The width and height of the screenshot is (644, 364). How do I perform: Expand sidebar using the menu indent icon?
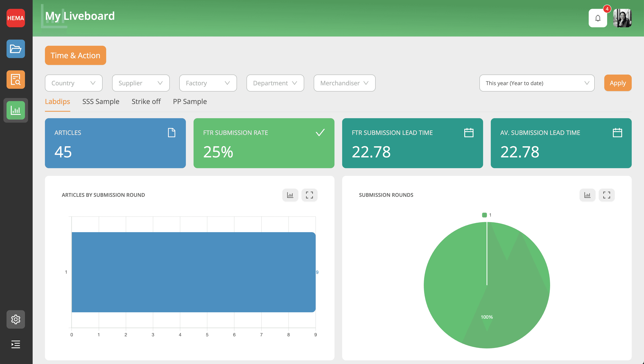coord(16,344)
